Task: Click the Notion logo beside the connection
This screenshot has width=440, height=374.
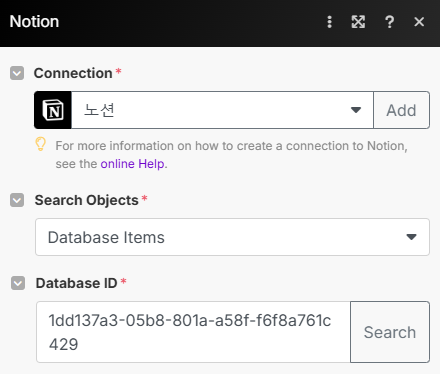Action: pos(53,110)
